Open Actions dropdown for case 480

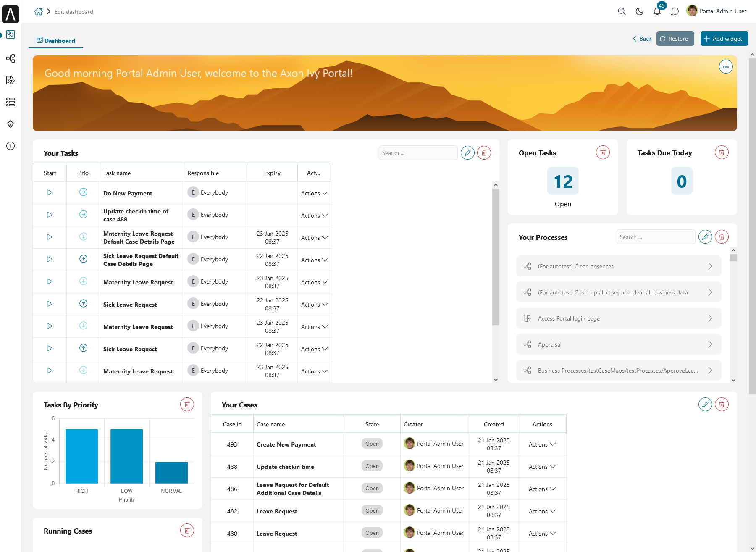click(x=542, y=534)
